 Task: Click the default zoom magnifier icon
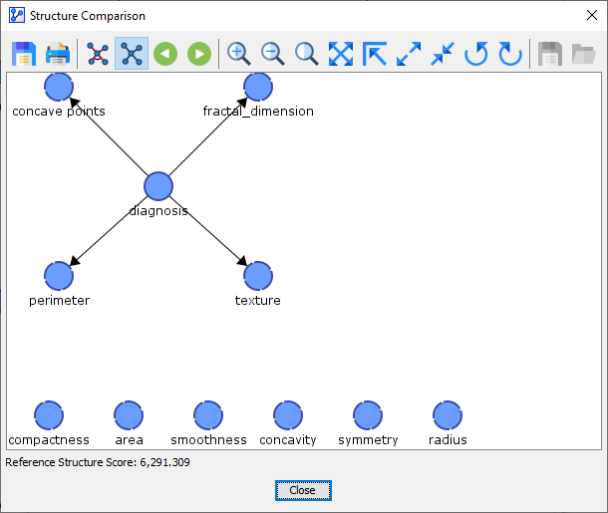tap(306, 54)
